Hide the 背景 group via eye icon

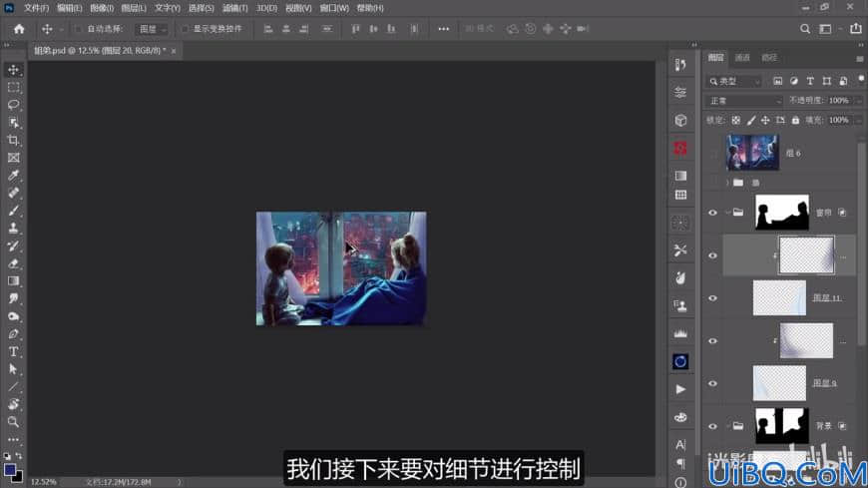[x=713, y=426]
